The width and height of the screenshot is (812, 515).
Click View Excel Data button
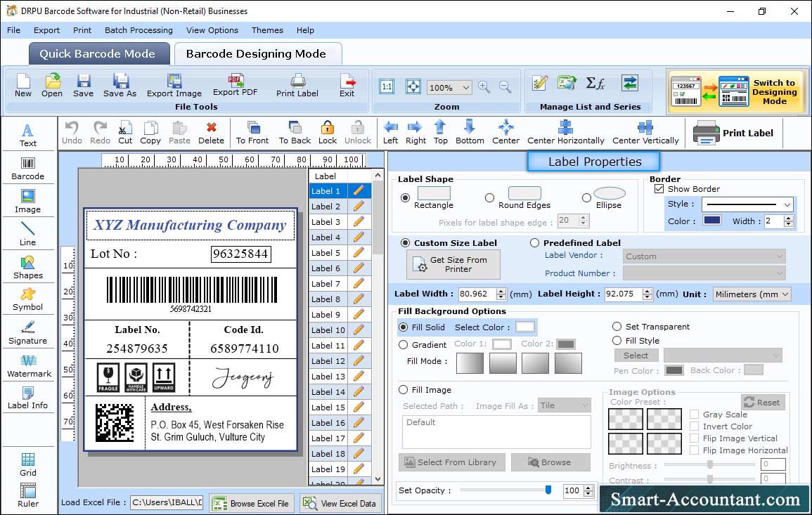pos(340,503)
